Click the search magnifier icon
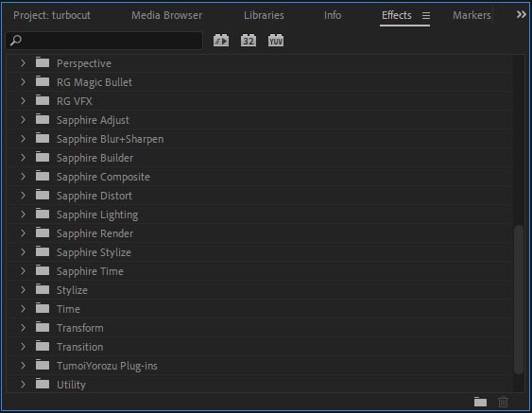Image resolution: width=532 pixels, height=413 pixels. click(x=16, y=41)
